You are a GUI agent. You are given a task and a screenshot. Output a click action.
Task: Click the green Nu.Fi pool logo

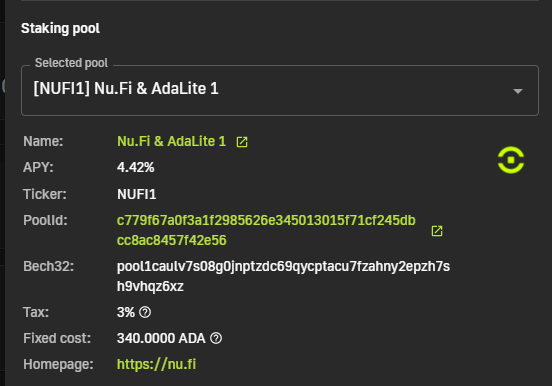coord(511,160)
